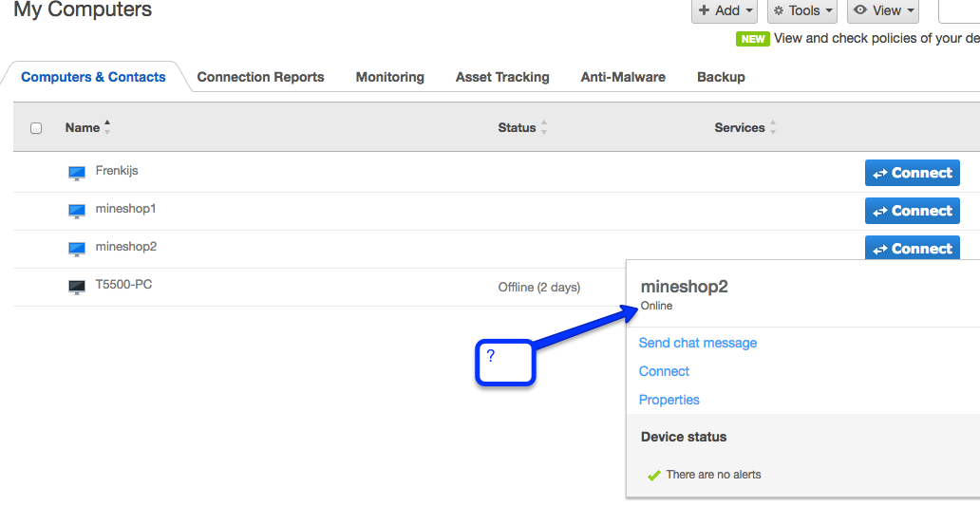Click the mineshop2 computer monitor icon
Viewport: 980px width, 506px height.
coord(77,249)
